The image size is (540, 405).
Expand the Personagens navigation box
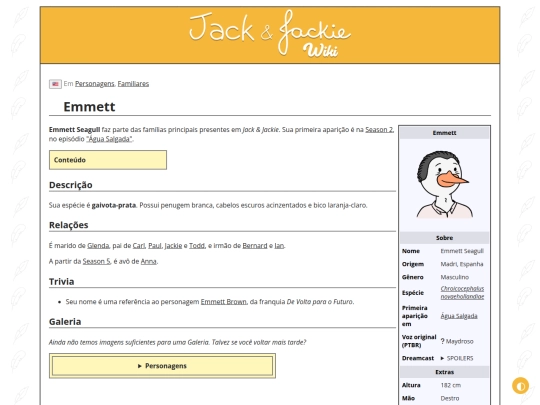pyautogui.click(x=162, y=366)
